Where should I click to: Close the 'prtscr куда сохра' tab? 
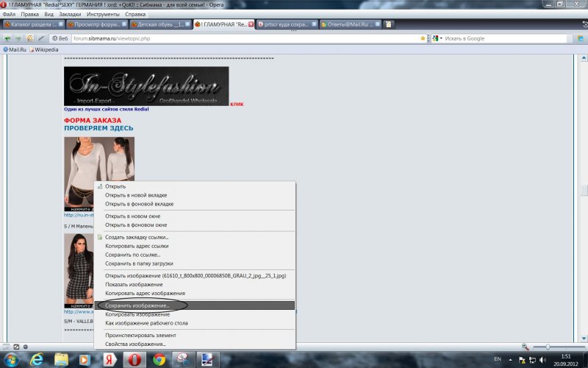[x=315, y=24]
